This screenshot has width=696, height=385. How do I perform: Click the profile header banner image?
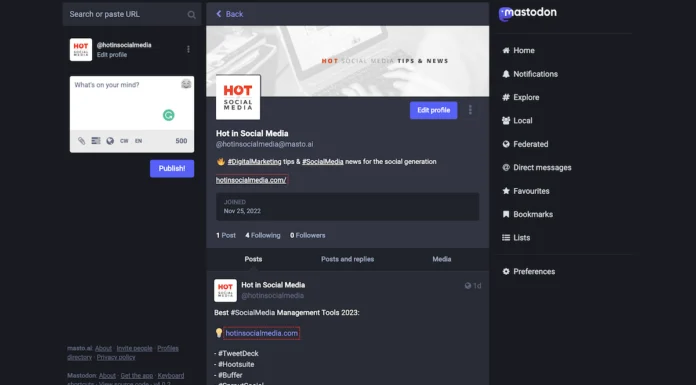(x=348, y=61)
